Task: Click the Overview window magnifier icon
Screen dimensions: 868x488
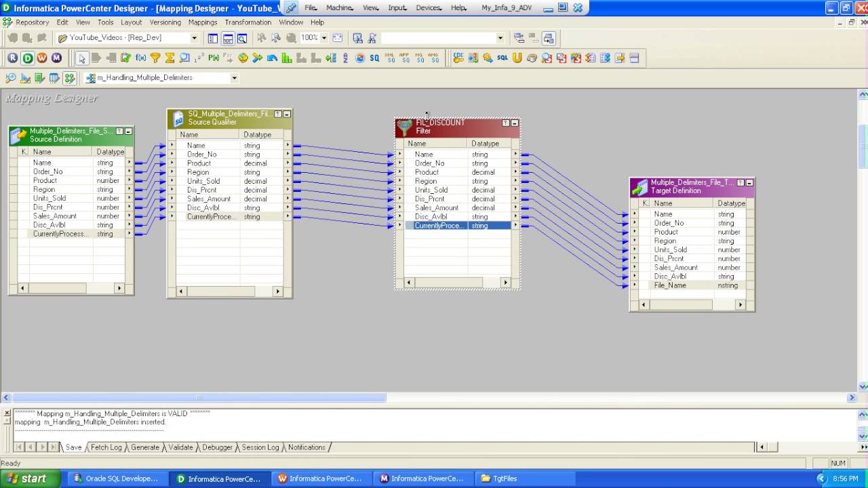Action: [242, 38]
